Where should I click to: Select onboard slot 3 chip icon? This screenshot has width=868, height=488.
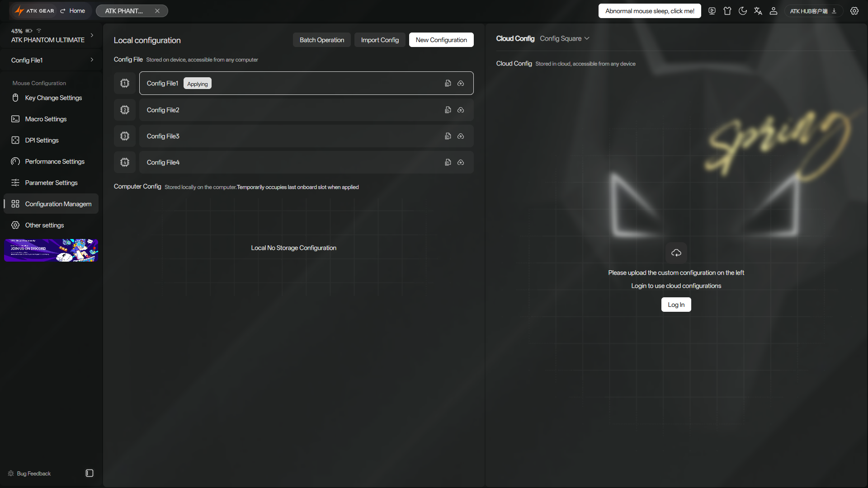tap(125, 136)
